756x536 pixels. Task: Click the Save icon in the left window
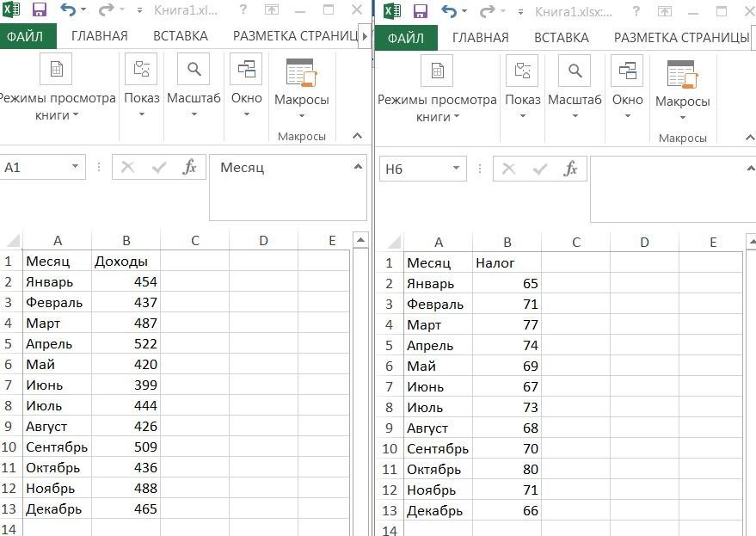[x=39, y=10]
